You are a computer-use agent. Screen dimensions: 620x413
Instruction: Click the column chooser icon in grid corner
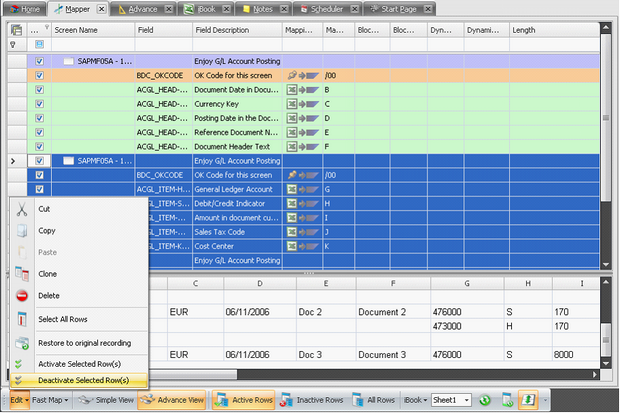tap(16, 31)
